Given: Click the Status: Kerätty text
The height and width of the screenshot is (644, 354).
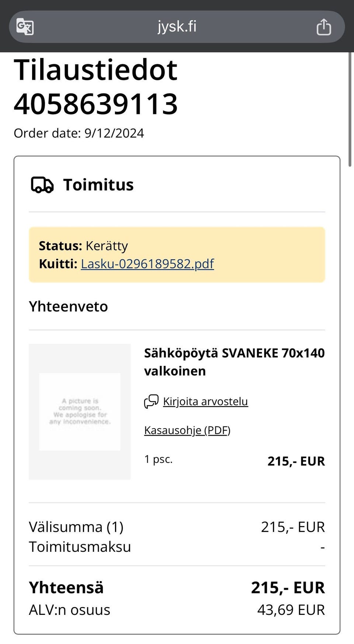Looking at the screenshot, I should (83, 246).
